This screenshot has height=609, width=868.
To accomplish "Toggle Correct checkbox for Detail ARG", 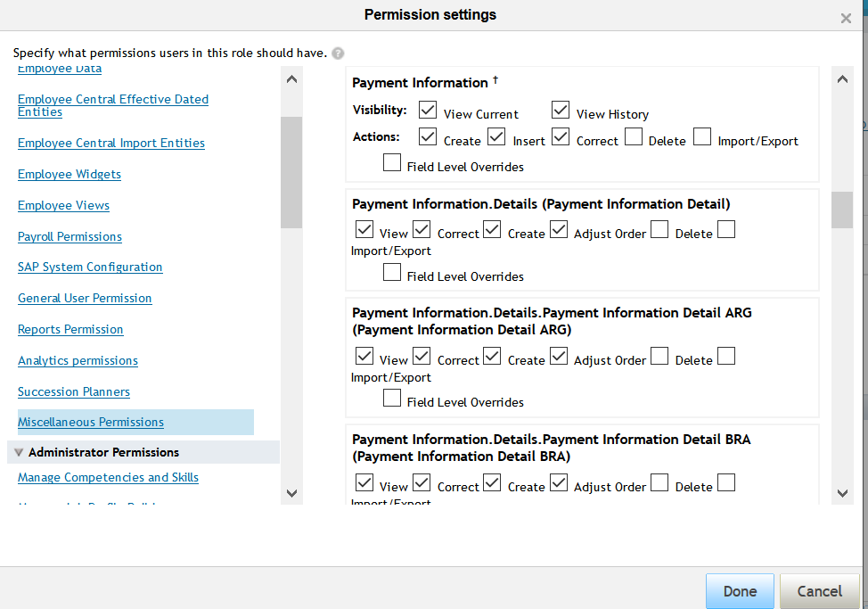I will [422, 356].
